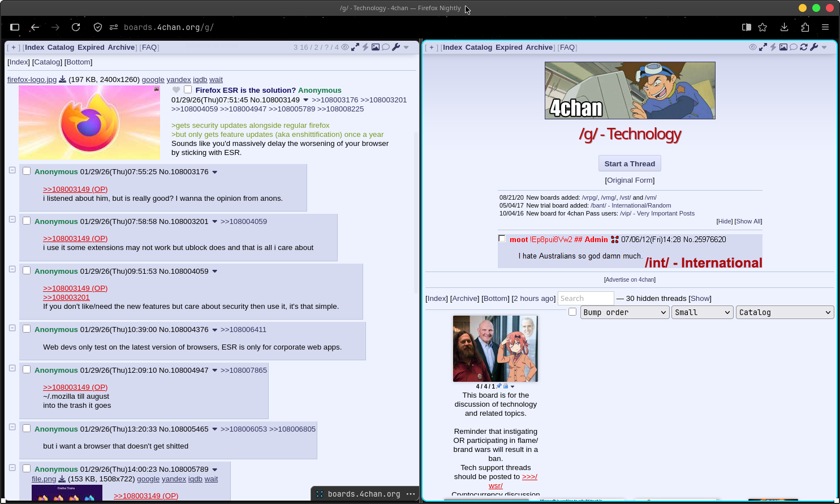This screenshot has height=504, width=840.
Task: Open the Firefox downloads icon
Action: coord(784,27)
